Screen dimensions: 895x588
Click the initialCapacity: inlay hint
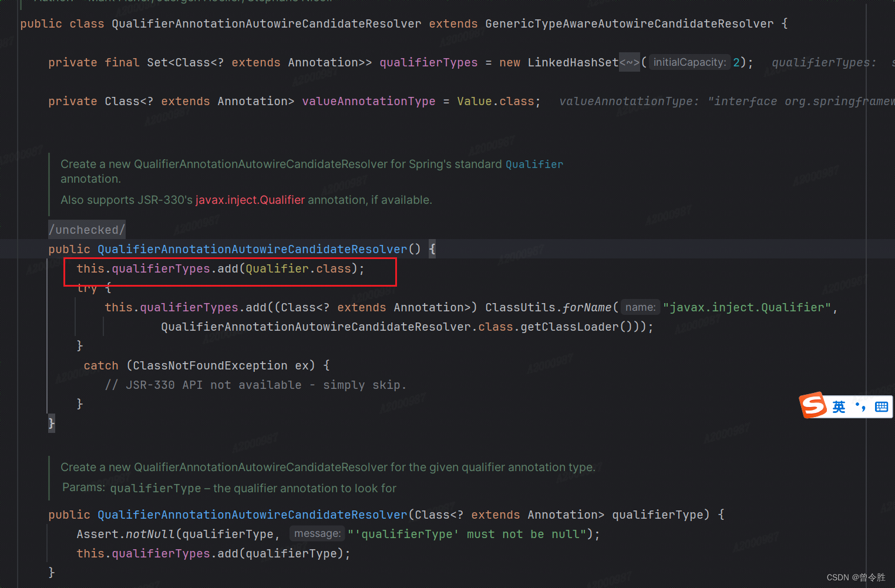tap(689, 62)
